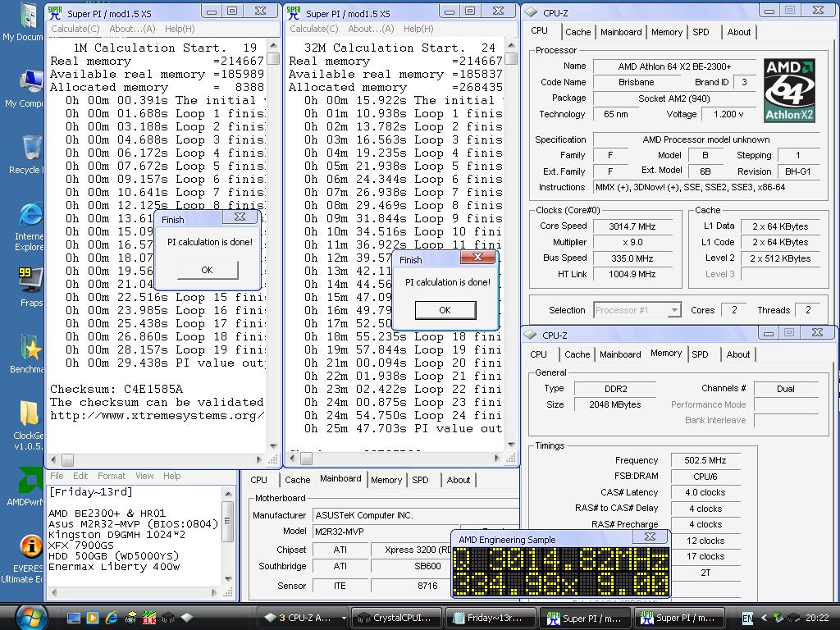Viewport: 840px width, 630px height.
Task: Switch to CrystalCPUID taskbar button
Action: (x=397, y=618)
